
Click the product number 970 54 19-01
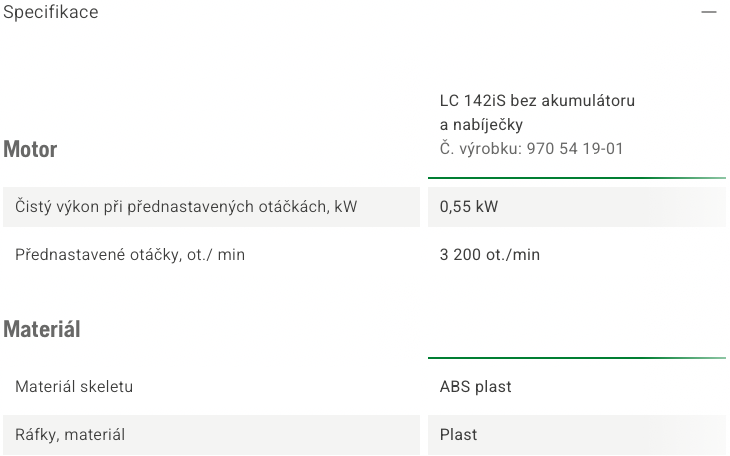point(575,149)
